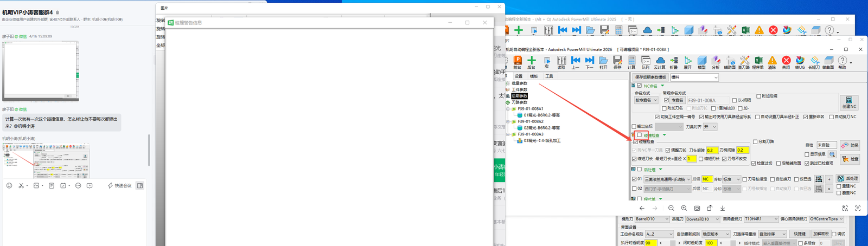This screenshot has width=868, height=246.
Task: Click the 保存后期参数模板 button
Action: (x=650, y=77)
